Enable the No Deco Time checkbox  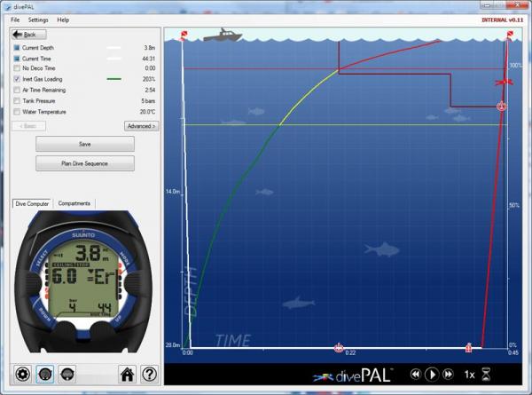click(17, 68)
